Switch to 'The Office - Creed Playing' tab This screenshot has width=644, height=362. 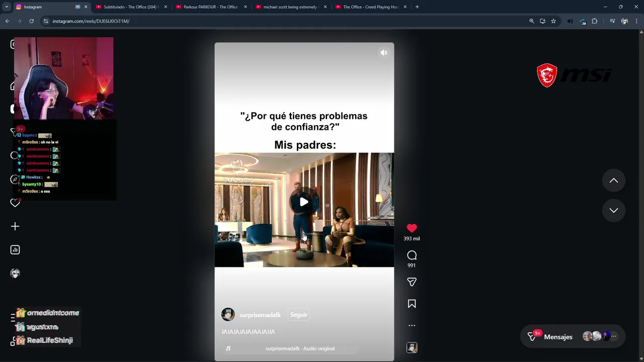(370, 7)
